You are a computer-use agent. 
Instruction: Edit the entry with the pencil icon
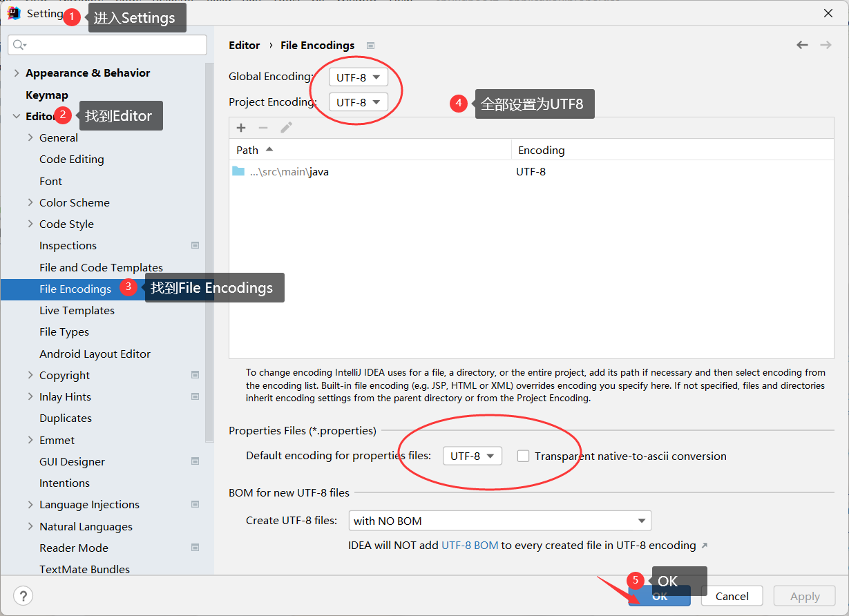[x=286, y=128]
